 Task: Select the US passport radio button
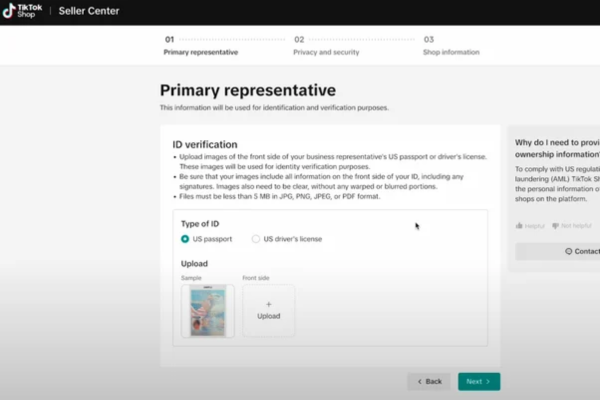tap(185, 239)
